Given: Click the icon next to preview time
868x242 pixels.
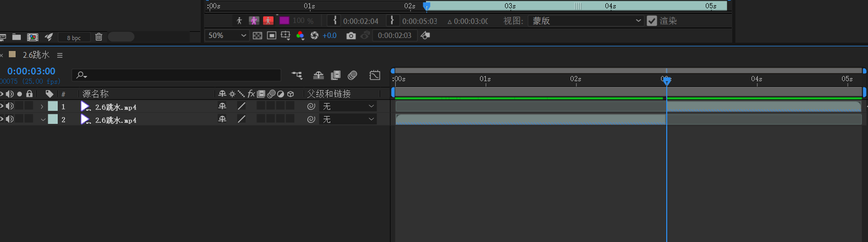Looking at the screenshot, I should [425, 35].
